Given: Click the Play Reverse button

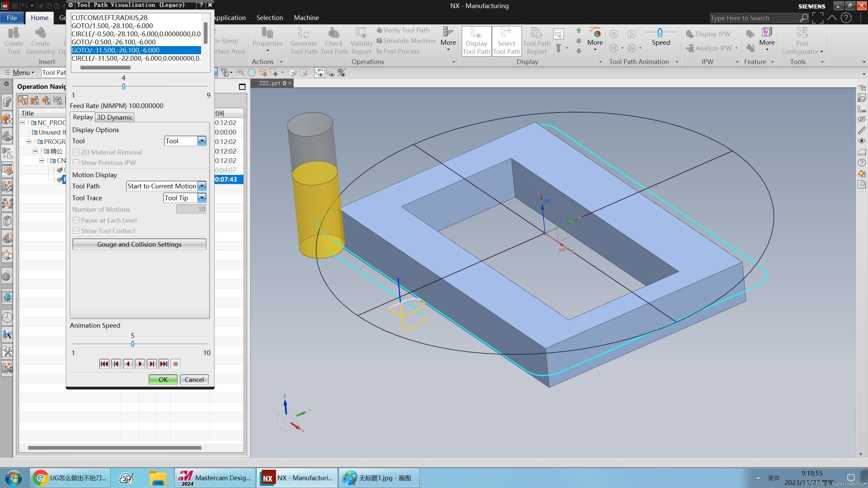Looking at the screenshot, I should click(x=128, y=364).
